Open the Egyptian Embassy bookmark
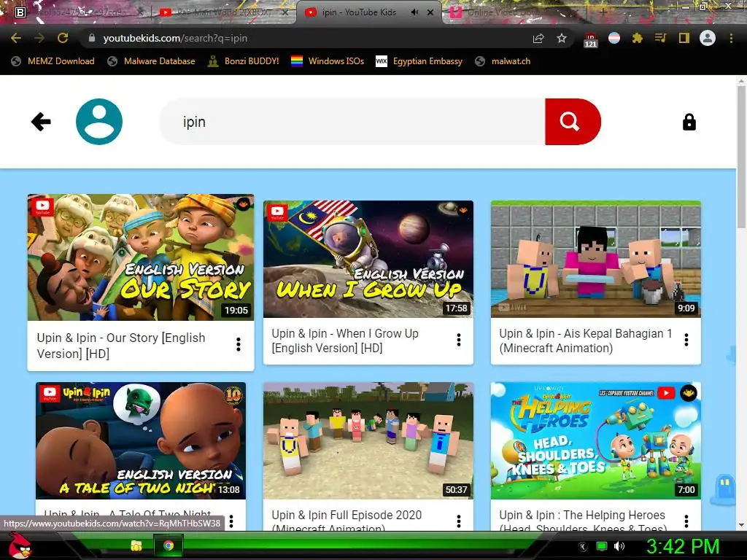This screenshot has height=560, width=747. 419,61
